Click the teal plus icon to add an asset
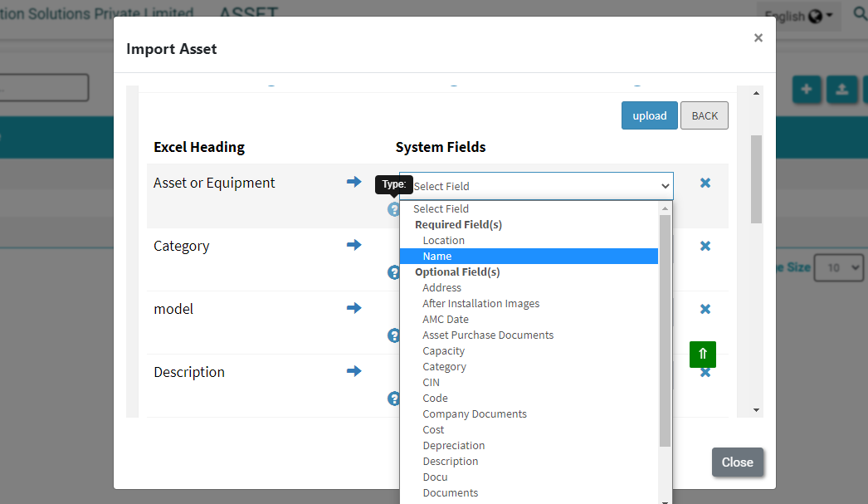The image size is (868, 504). point(807,89)
